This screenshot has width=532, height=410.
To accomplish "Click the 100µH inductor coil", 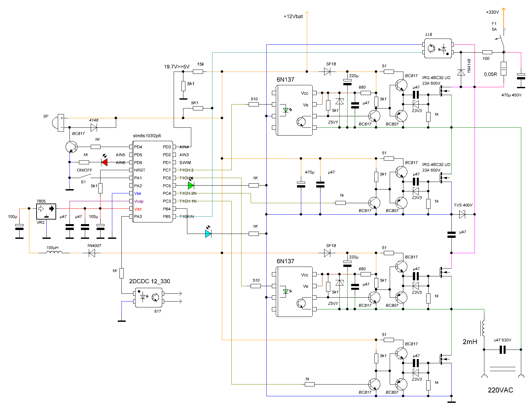I will click(x=54, y=252).
